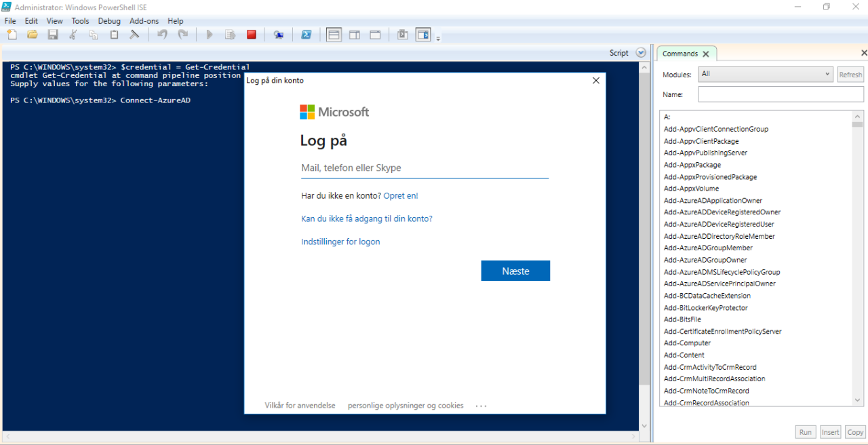Viewport: 868px width, 445px height.
Task: Toggle the Show Command Add-on icon
Action: (423, 35)
